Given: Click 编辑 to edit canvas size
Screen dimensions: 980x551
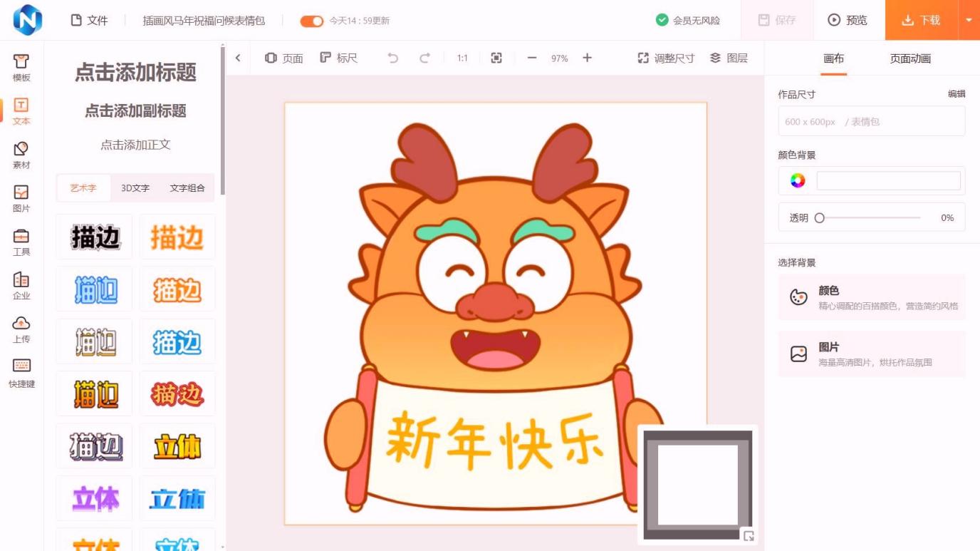Looking at the screenshot, I should point(956,94).
